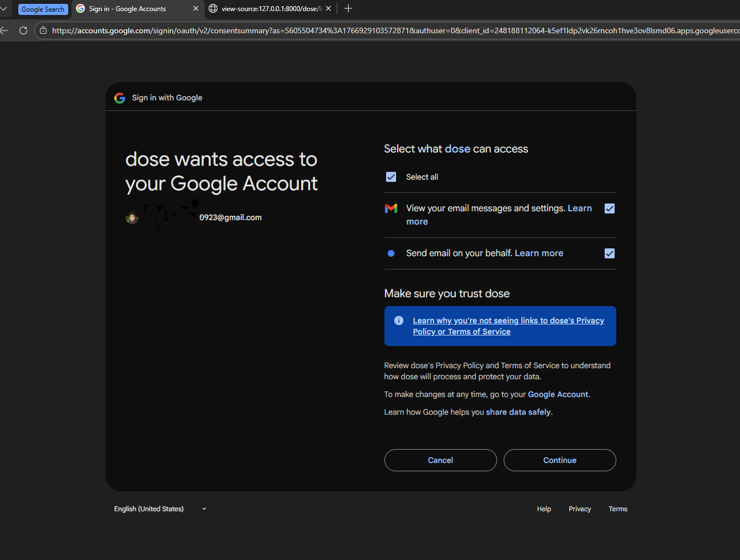The height and width of the screenshot is (560, 740).
Task: Click the account profile picture avatar
Action: [131, 217]
